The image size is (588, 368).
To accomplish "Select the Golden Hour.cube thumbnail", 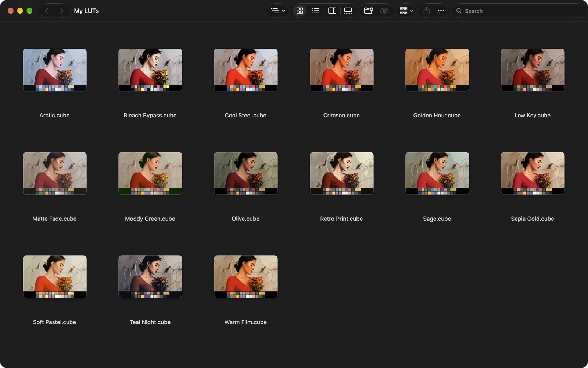I will pyautogui.click(x=437, y=70).
